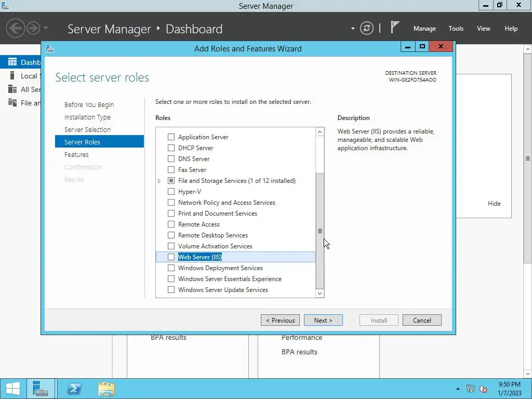Open the dropdown arrow beside refresh

click(353, 29)
